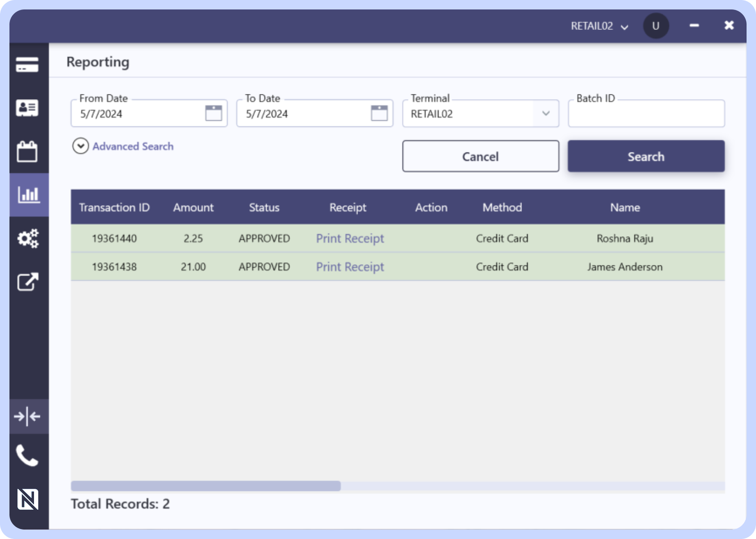Click the Receipt column header
Screen dimensions: 756x539
[348, 208]
